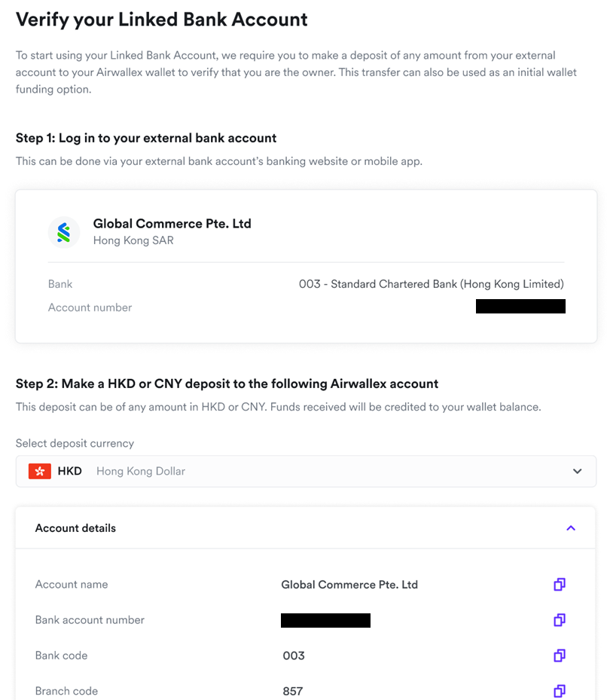
Task: Open the deposit currency dropdown arrow
Action: (577, 472)
